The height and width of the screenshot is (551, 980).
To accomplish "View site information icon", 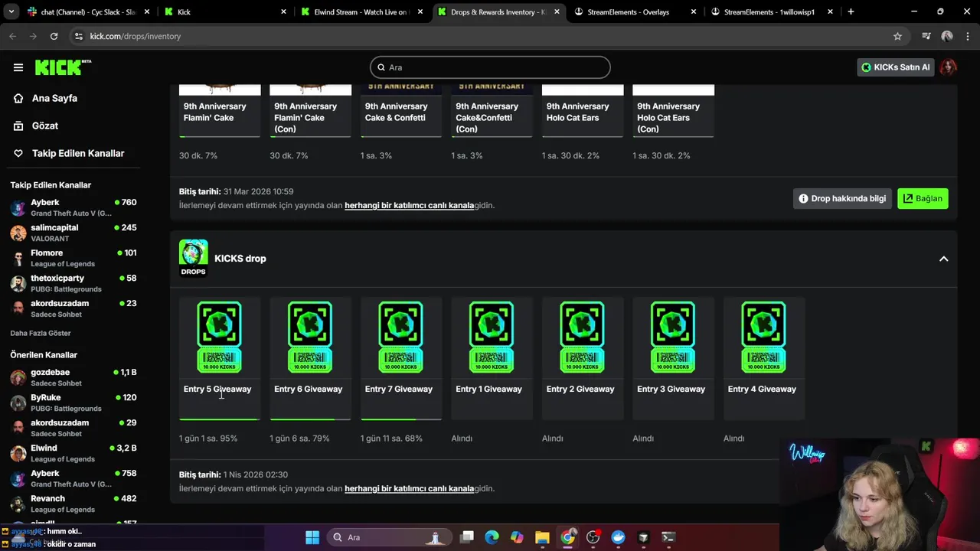I will (78, 36).
